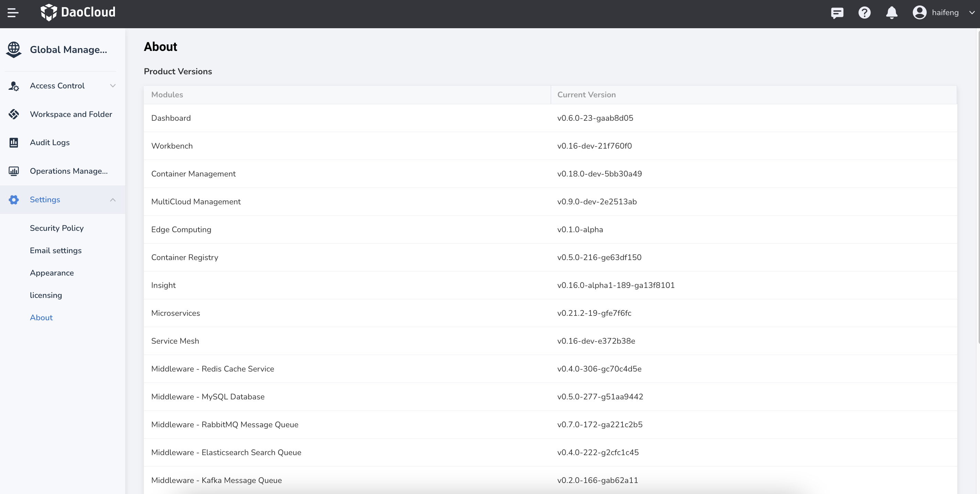The height and width of the screenshot is (494, 980).
Task: Click version v0.7.0-172-ga221c2b5
Action: (599, 425)
